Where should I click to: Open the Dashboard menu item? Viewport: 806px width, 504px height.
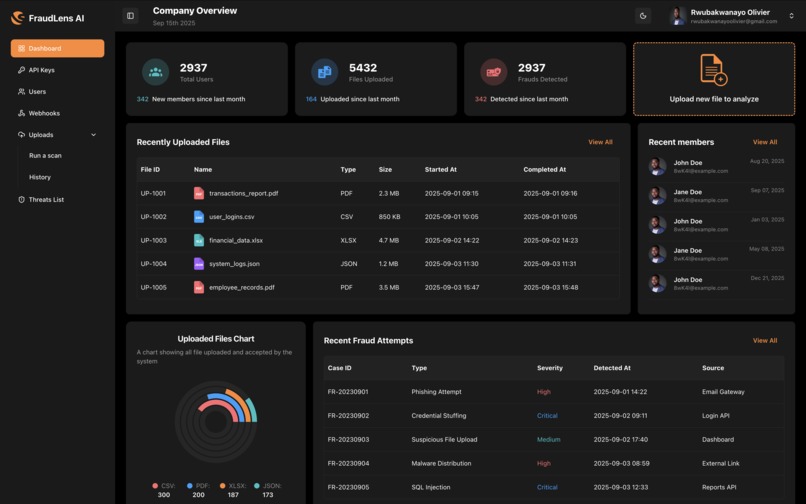58,48
